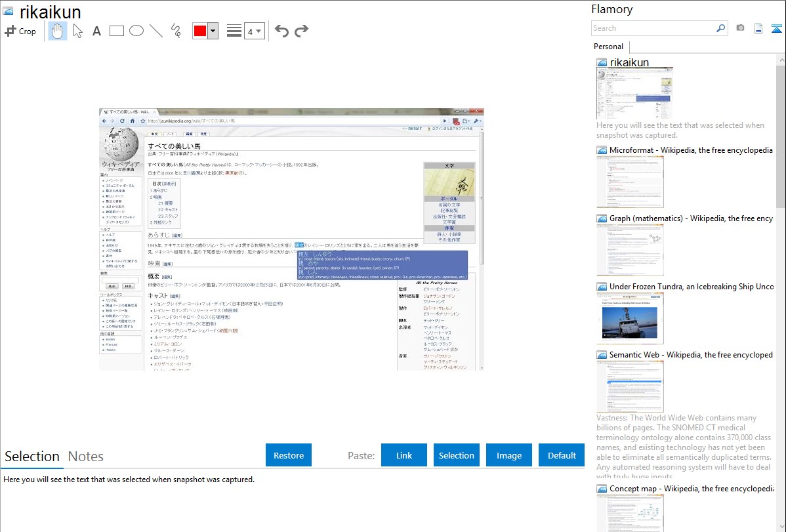Click the icon beside Semantic Web title
Screen dimensions: 786x532
tap(602, 355)
